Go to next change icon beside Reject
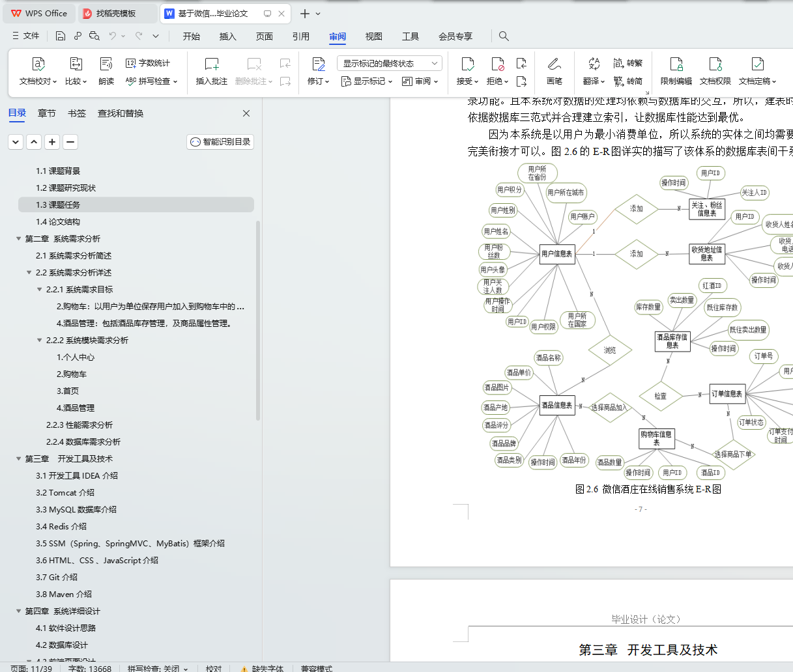Viewport: 793px width, 672px height. point(521,81)
